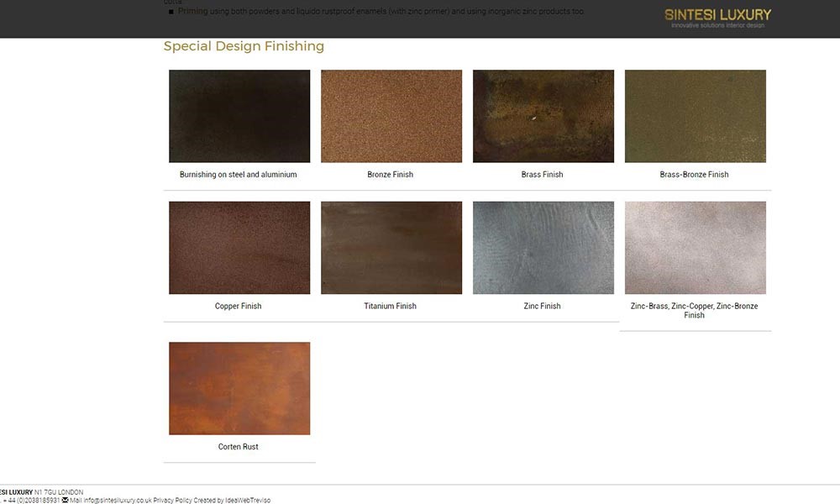
Task: Open the Zinc-Brass, Zinc-Copper, Zinc-Bronze sample image
Action: click(x=696, y=248)
